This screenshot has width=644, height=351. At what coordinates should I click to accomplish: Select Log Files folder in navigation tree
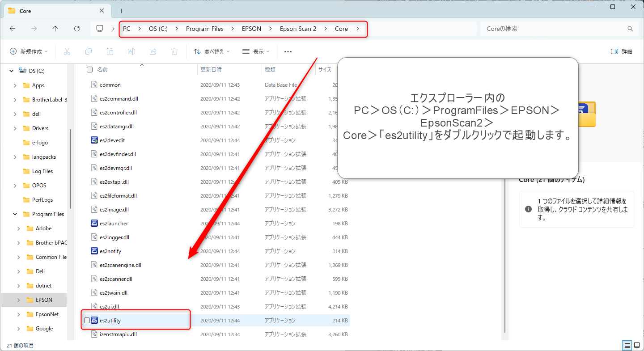pos(42,171)
